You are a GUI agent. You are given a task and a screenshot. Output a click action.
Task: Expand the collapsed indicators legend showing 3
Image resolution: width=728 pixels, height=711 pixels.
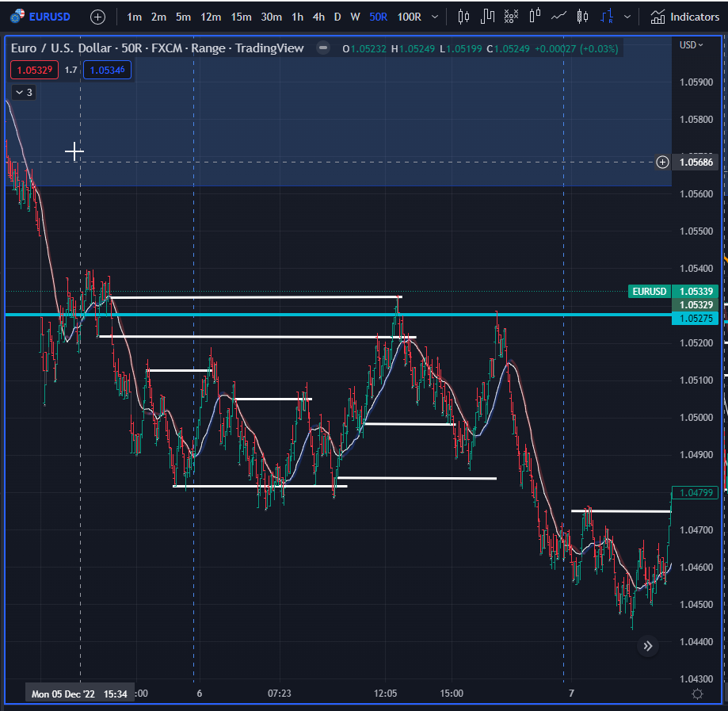point(24,93)
